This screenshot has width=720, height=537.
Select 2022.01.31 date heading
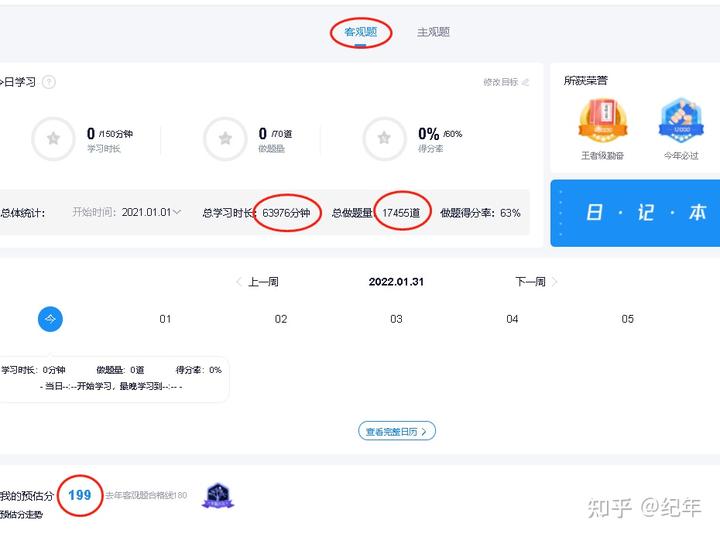(x=396, y=282)
